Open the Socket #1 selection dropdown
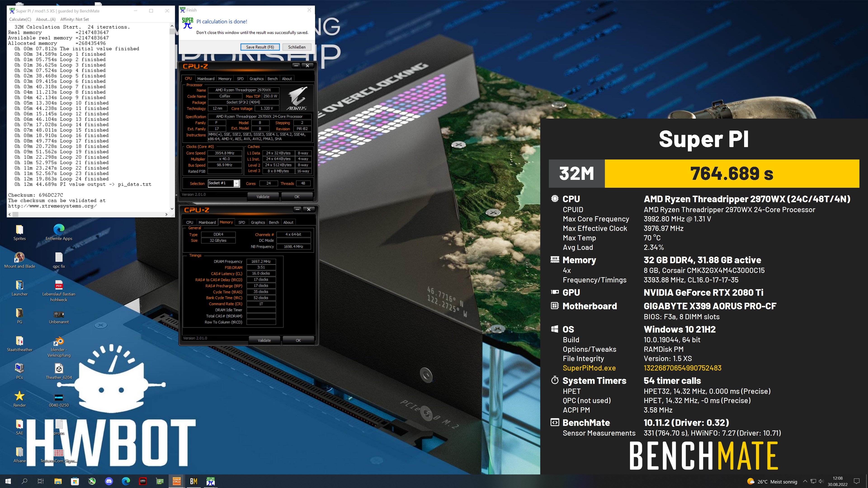 click(x=224, y=183)
